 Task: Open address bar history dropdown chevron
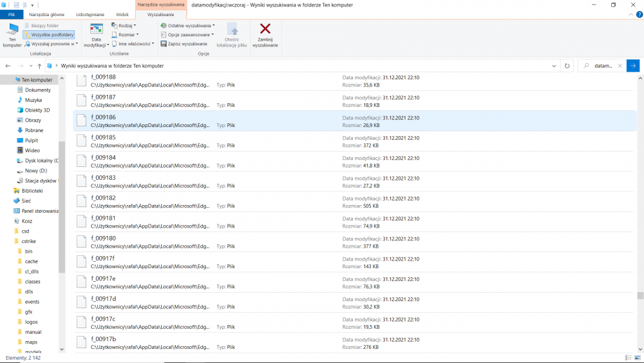click(x=554, y=66)
